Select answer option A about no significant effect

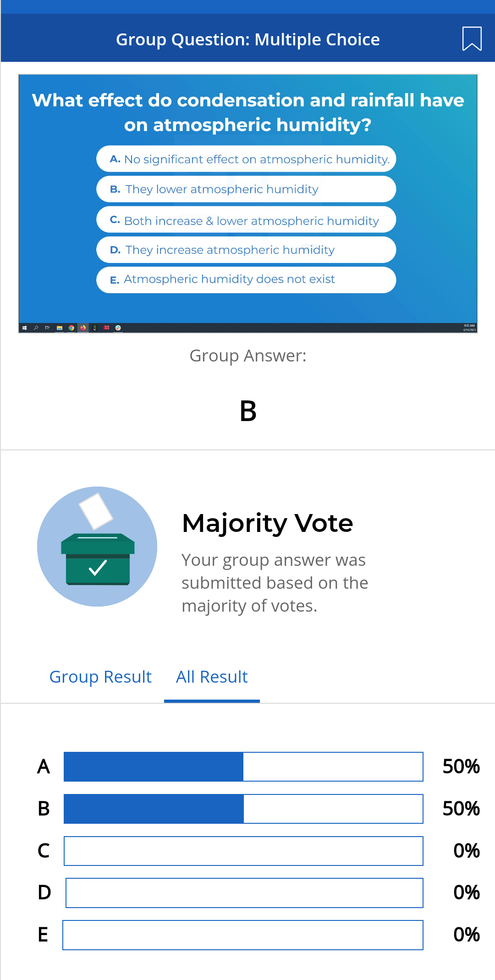coord(246,159)
